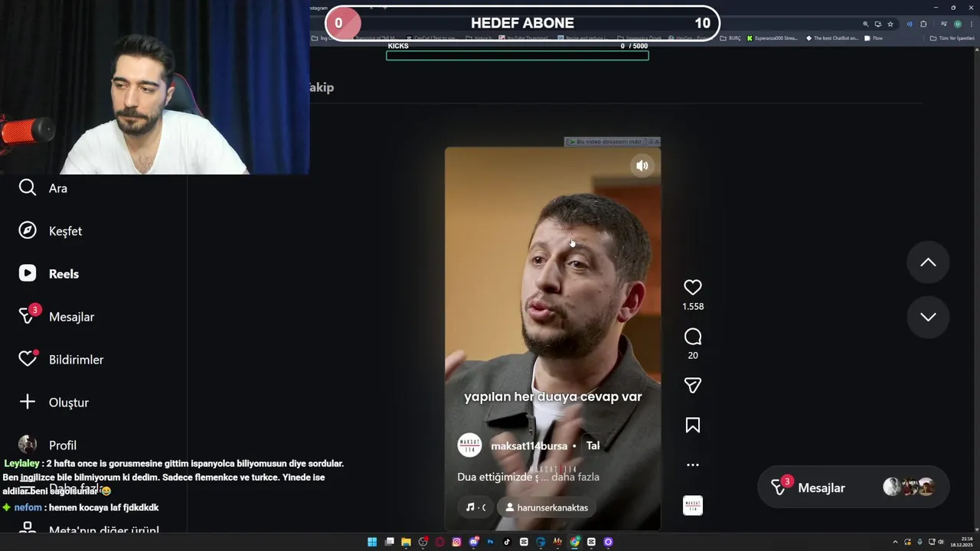
Task: Open BURÇ bookmark folder
Action: (x=730, y=37)
